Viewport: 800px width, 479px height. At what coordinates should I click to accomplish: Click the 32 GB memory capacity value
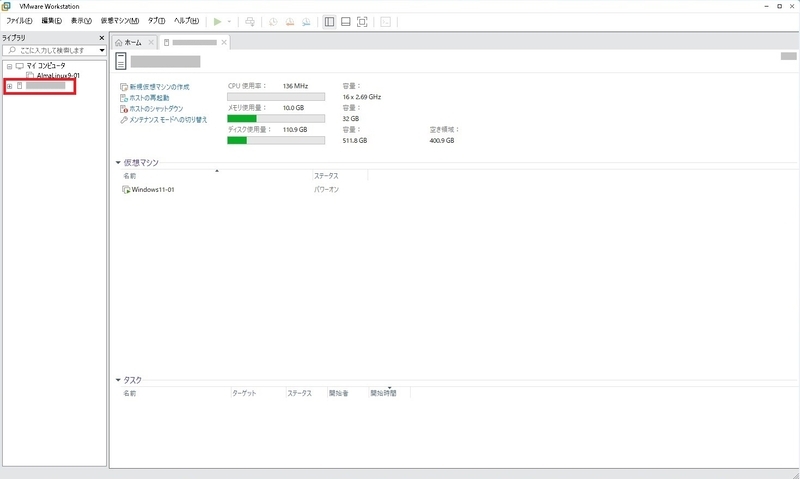click(351, 118)
